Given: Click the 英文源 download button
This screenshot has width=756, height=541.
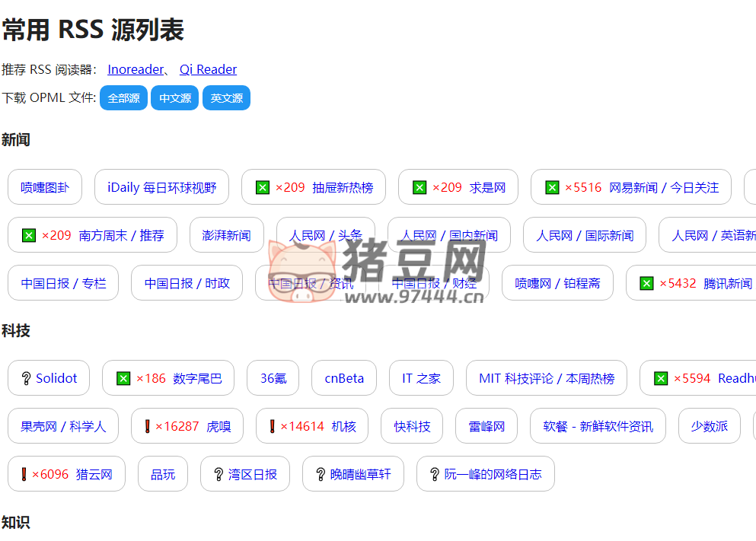Looking at the screenshot, I should (225, 97).
